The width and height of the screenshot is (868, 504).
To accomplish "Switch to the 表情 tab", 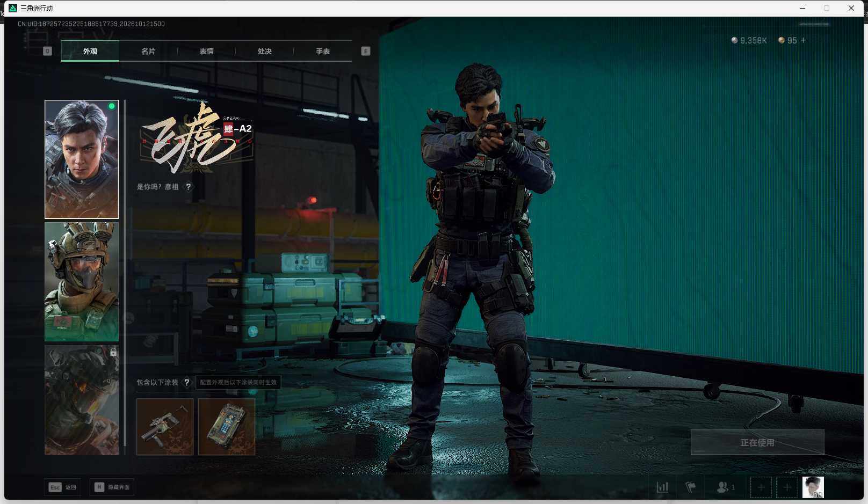I will coord(206,52).
